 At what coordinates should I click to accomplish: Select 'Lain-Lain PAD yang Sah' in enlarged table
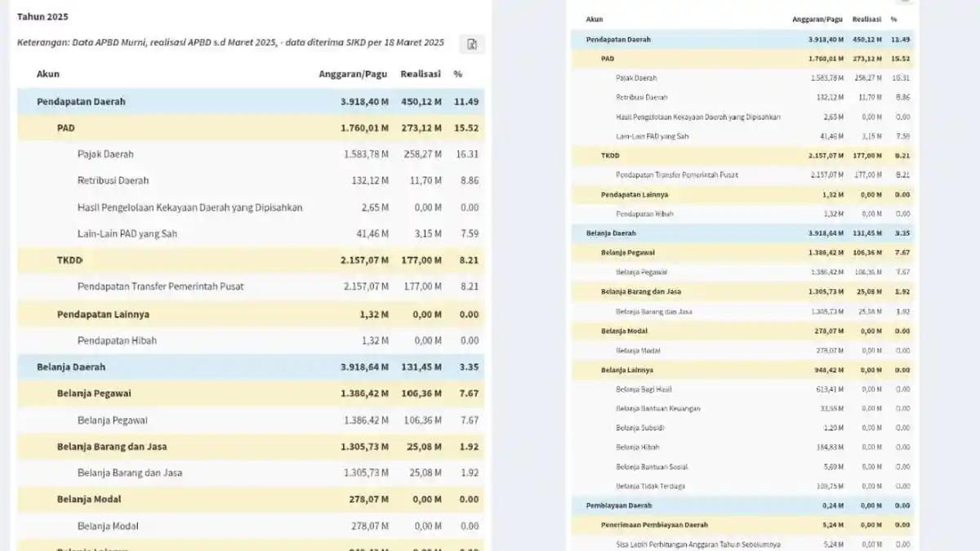click(x=127, y=233)
